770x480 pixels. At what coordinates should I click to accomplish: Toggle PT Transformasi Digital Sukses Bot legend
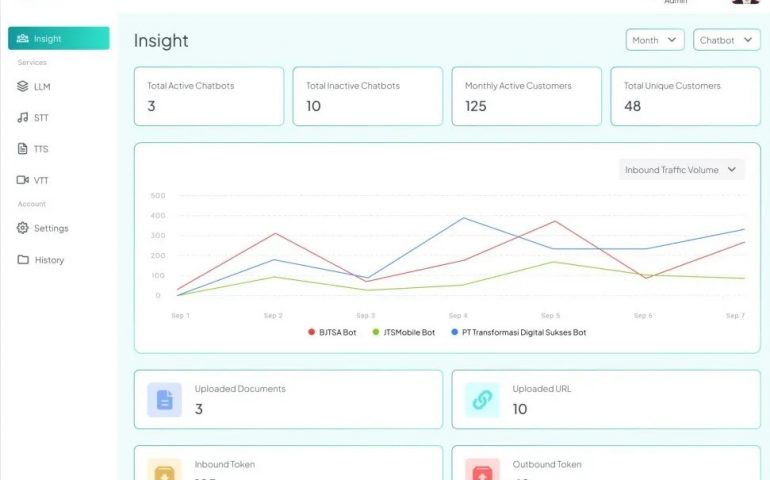(518, 332)
